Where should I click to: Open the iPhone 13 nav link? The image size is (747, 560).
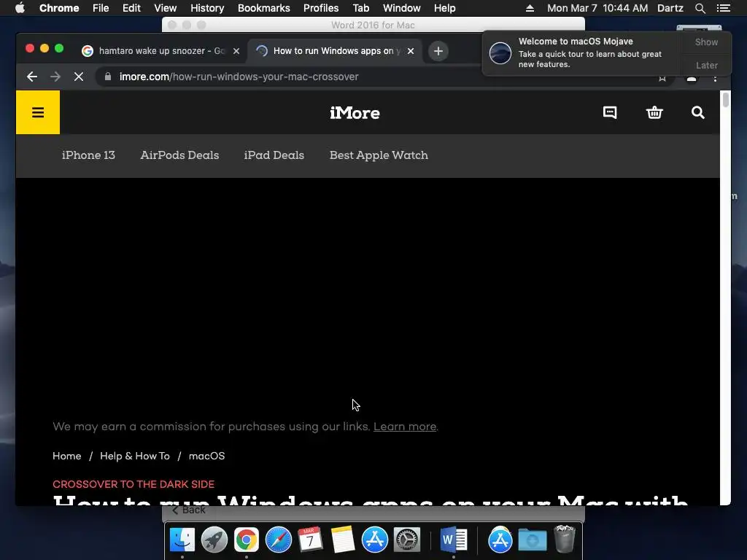tap(88, 155)
